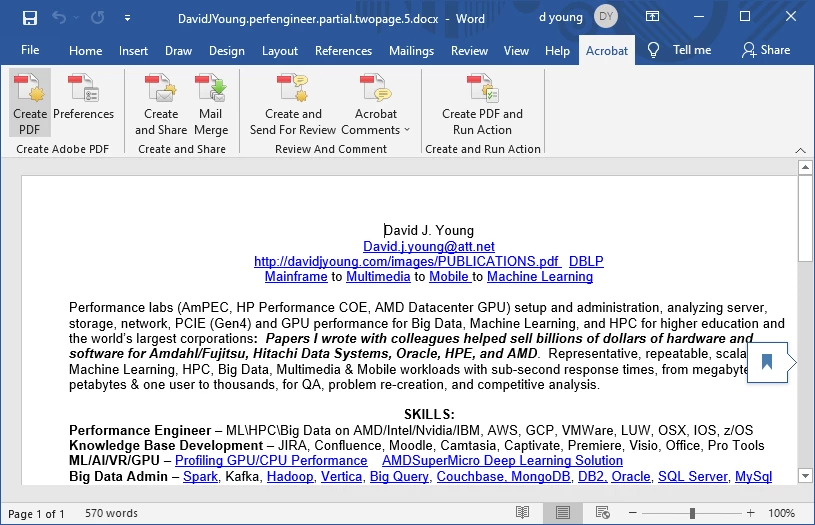The height and width of the screenshot is (525, 815).
Task: Click the Share button
Action: 766,50
